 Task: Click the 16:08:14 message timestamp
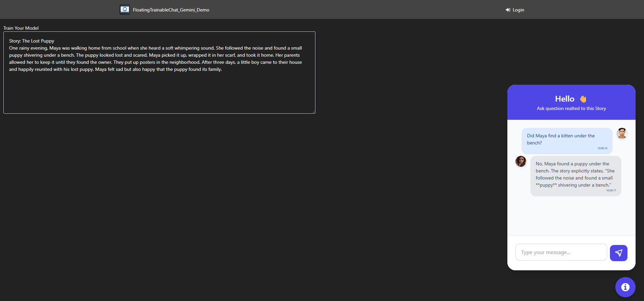pos(602,148)
